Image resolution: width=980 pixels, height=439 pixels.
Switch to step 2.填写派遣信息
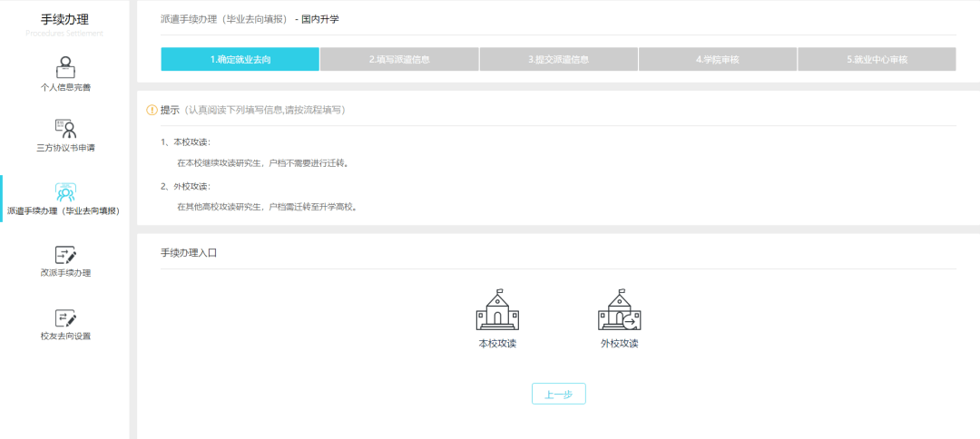tap(399, 59)
